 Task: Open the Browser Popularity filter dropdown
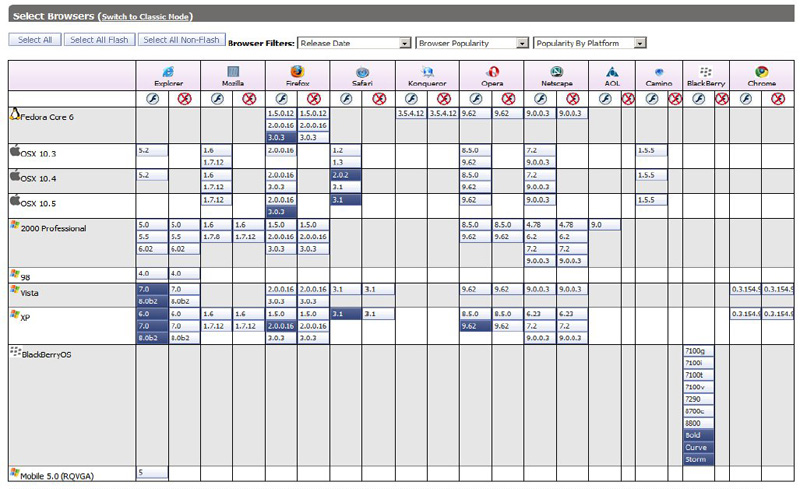472,43
